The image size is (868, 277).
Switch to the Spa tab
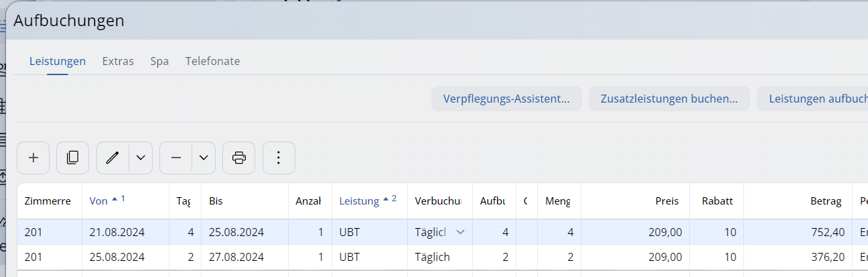click(159, 61)
